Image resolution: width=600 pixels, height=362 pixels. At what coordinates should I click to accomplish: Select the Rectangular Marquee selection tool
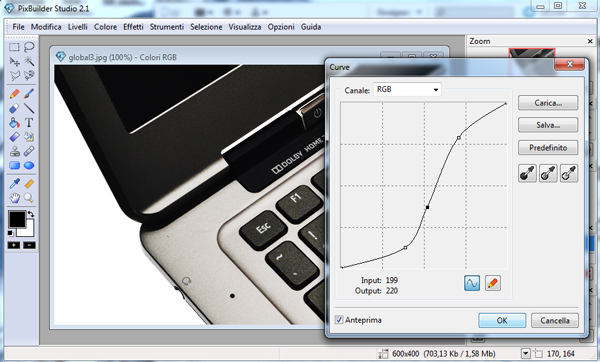[14, 47]
